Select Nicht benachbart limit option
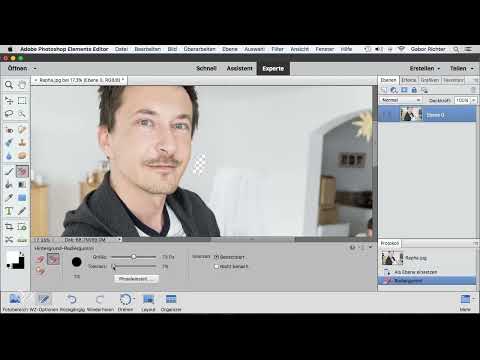Screen dimensions: 480x360 coord(216,266)
